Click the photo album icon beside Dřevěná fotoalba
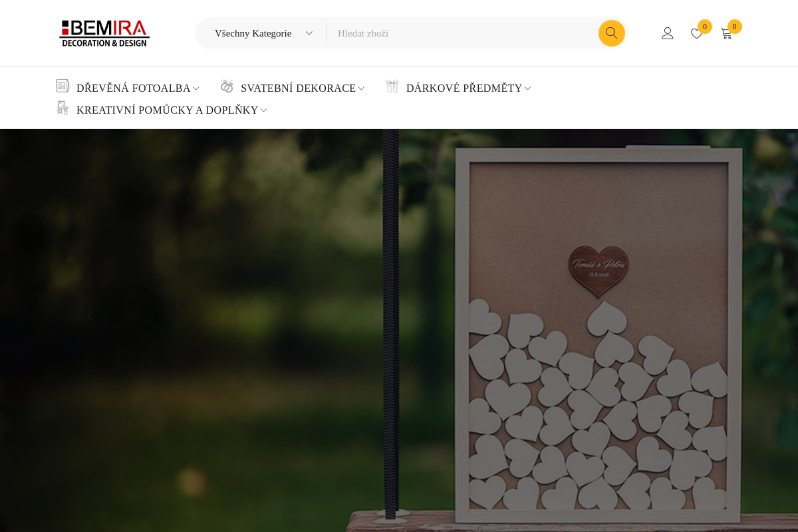The image size is (798, 532). (63, 86)
